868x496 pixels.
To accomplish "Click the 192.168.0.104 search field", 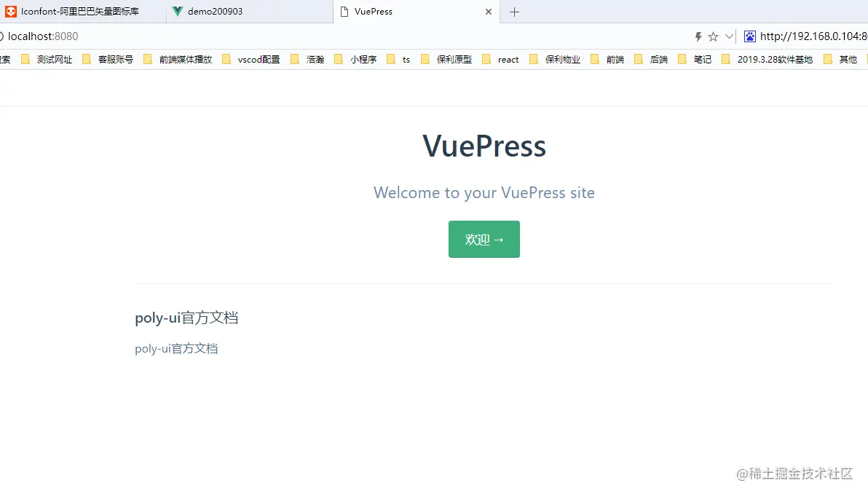I will (813, 36).
